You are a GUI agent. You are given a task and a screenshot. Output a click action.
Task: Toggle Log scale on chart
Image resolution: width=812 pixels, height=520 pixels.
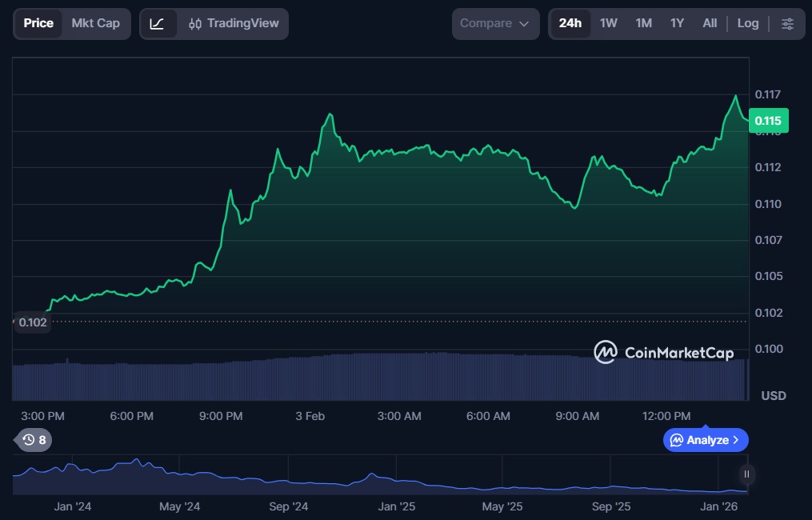point(747,23)
